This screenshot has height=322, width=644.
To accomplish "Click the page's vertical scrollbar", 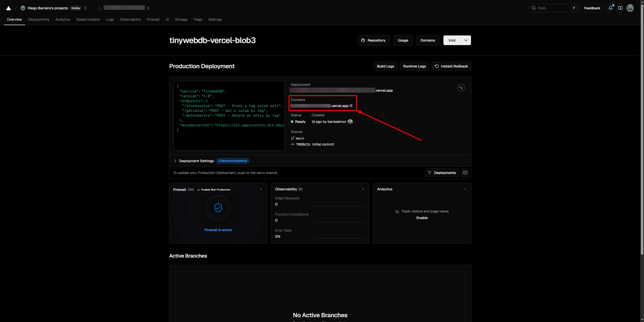I will click(x=642, y=126).
